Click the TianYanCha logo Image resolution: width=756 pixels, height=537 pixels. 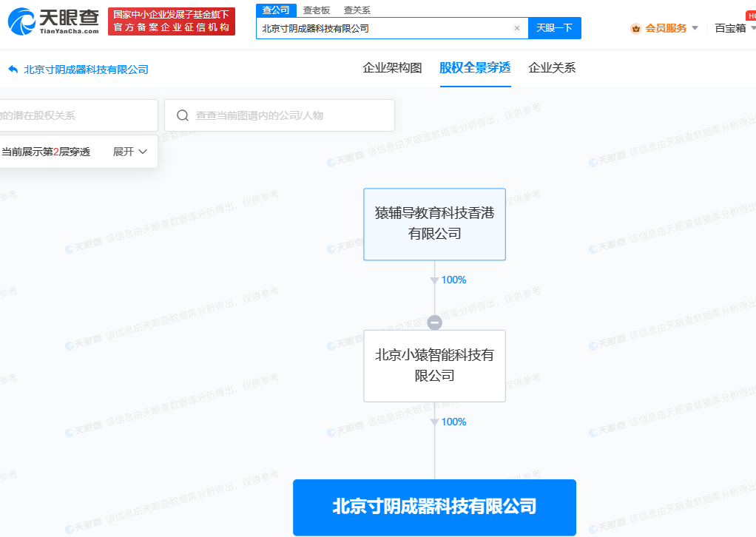point(53,21)
